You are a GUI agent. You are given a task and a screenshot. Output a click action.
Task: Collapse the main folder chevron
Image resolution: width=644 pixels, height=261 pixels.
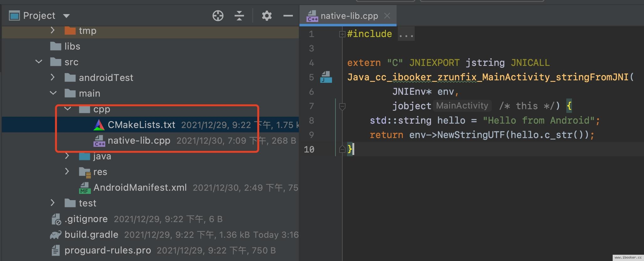click(x=53, y=93)
